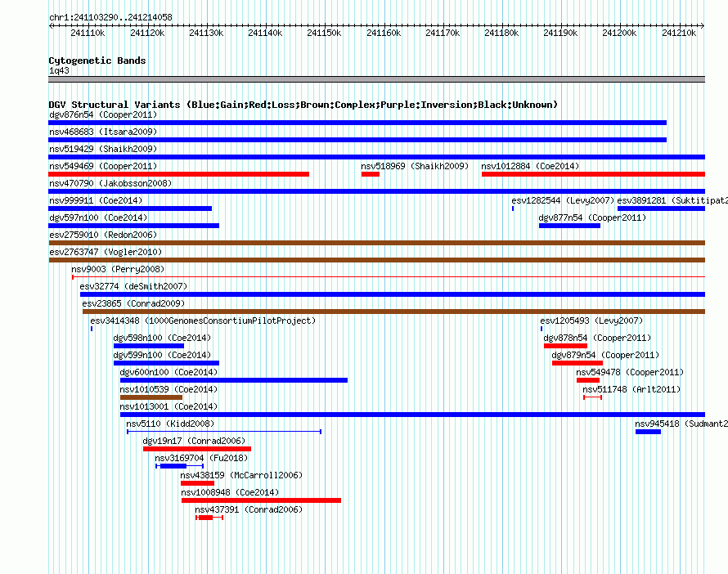
Task: Open nsv470790 (Jakobsson2008) label
Action: pyautogui.click(x=110, y=183)
